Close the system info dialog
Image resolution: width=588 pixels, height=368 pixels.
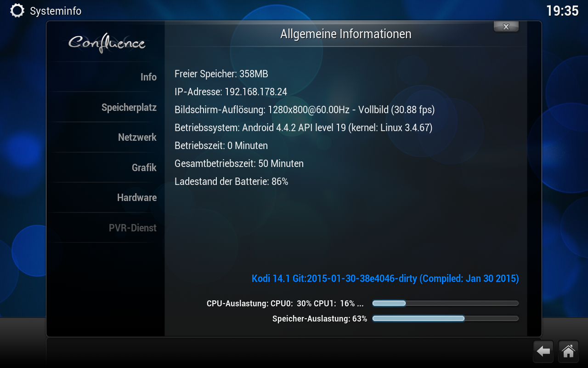point(506,27)
